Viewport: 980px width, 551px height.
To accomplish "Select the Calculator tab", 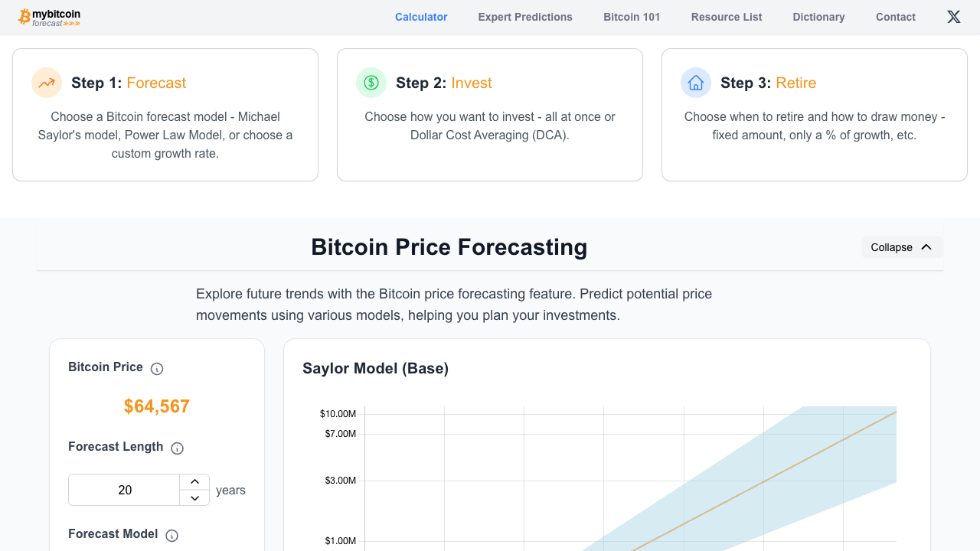I will [420, 17].
